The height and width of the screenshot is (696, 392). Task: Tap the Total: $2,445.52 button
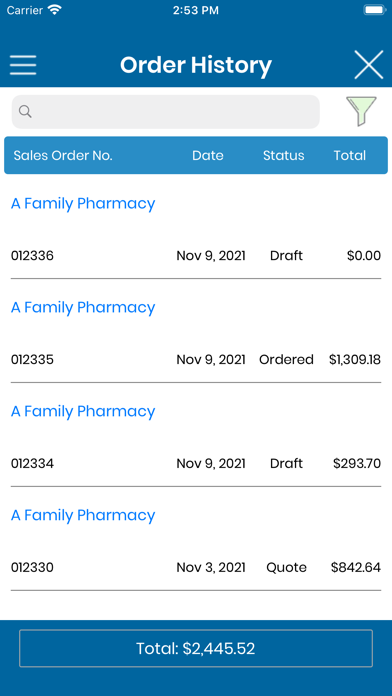click(x=196, y=649)
